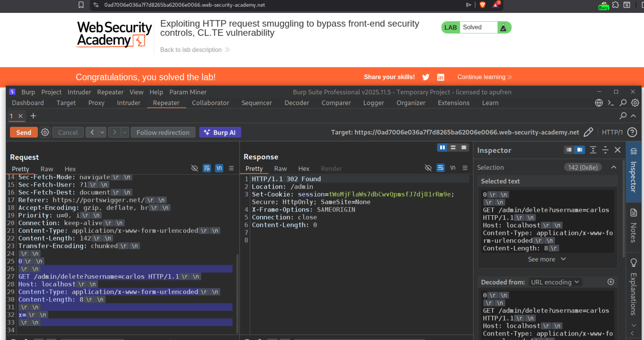The height and width of the screenshot is (340, 644).
Task: Open the URL encoding dropdown
Action: coord(555,282)
